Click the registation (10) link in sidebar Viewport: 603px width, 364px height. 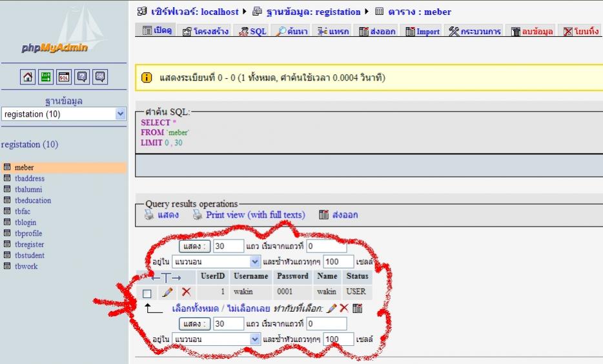pos(30,145)
